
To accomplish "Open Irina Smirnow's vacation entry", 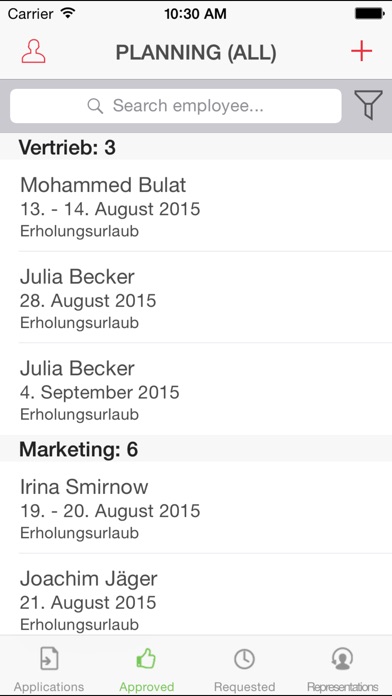I will [196, 507].
